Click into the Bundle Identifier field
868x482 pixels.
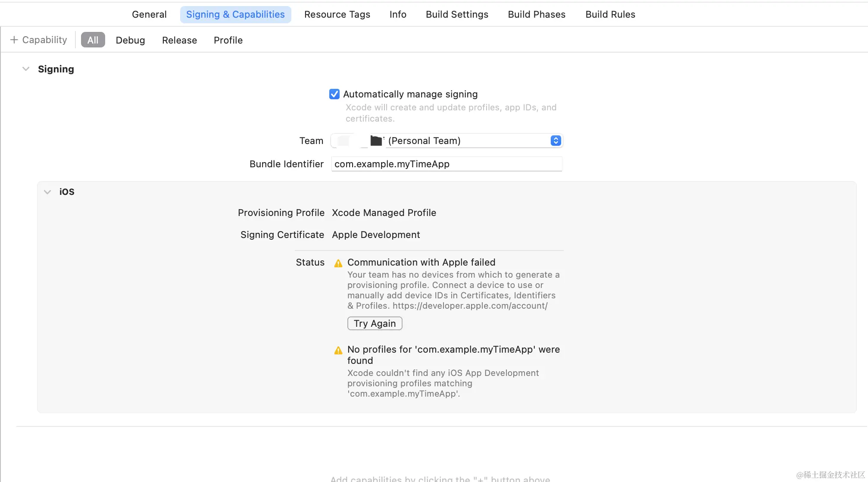click(446, 164)
